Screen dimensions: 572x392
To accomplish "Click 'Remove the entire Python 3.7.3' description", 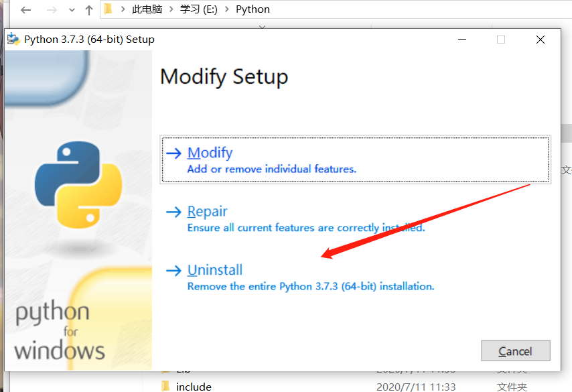I will point(311,286).
